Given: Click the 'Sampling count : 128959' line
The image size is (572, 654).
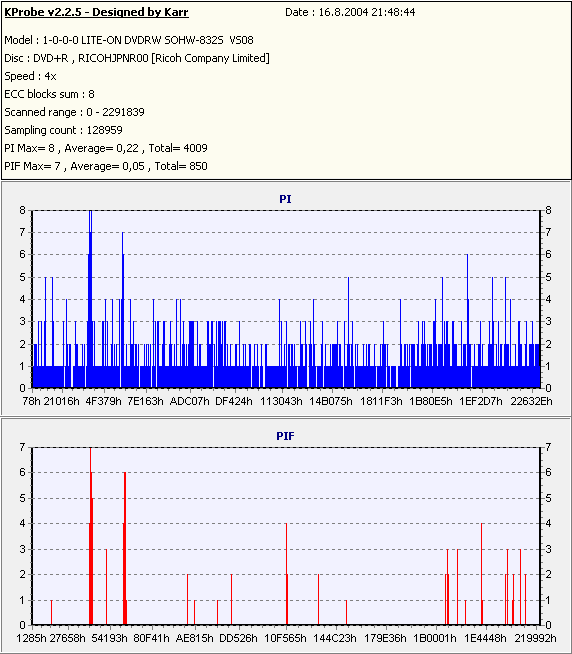Looking at the screenshot, I should pyautogui.click(x=63, y=130).
